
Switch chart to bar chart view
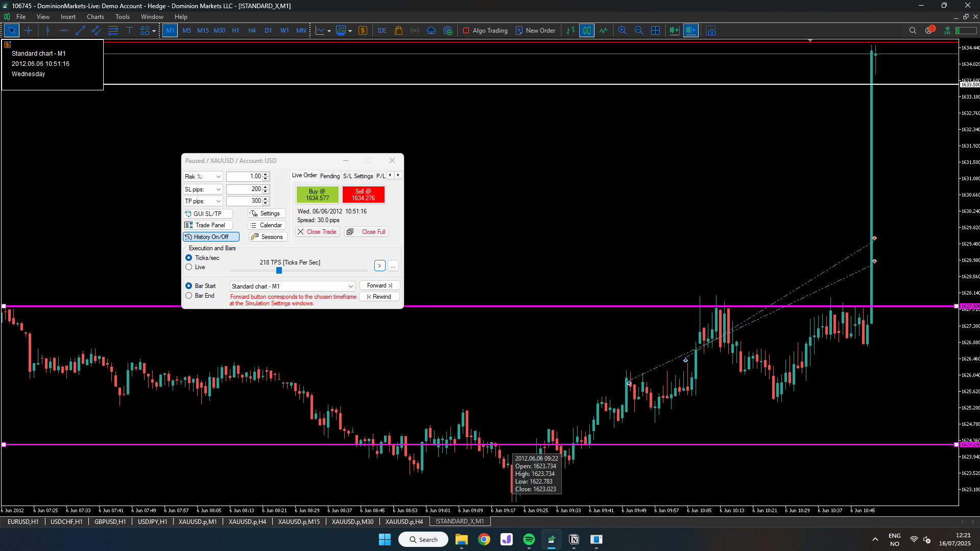pos(570,31)
